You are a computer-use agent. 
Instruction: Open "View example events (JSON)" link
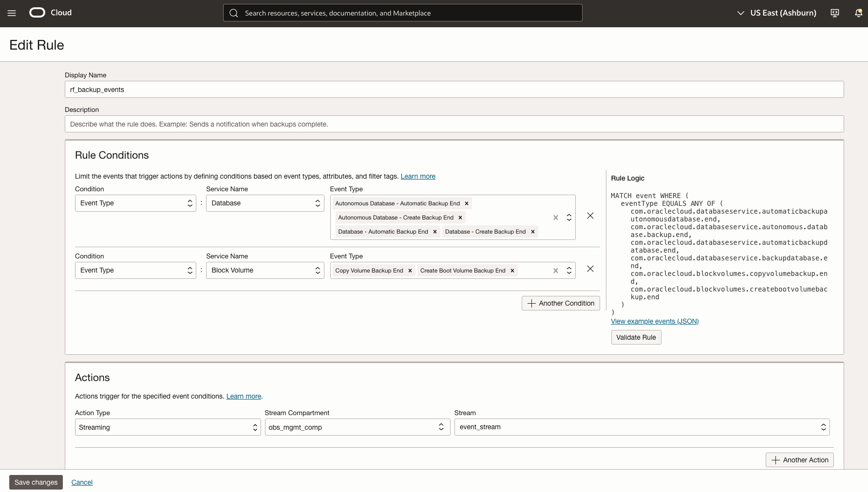[655, 321]
